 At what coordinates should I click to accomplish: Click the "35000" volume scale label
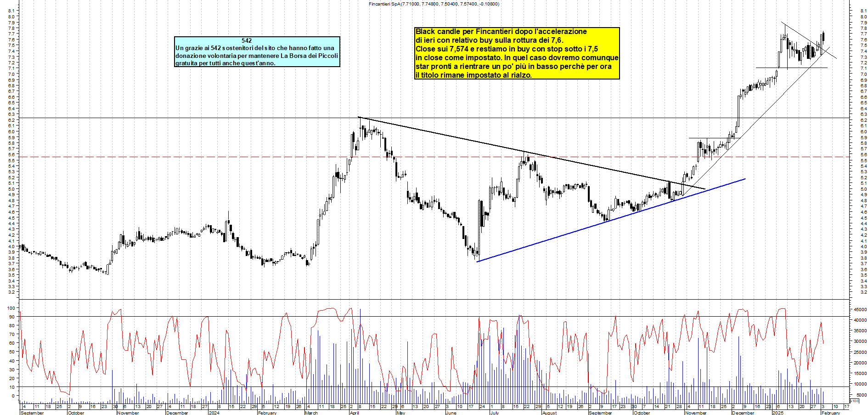[860, 331]
